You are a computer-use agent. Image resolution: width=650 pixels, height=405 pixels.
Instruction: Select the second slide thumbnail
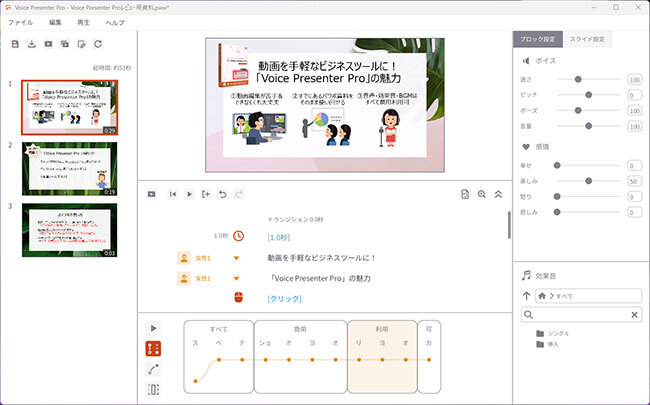tap(69, 168)
